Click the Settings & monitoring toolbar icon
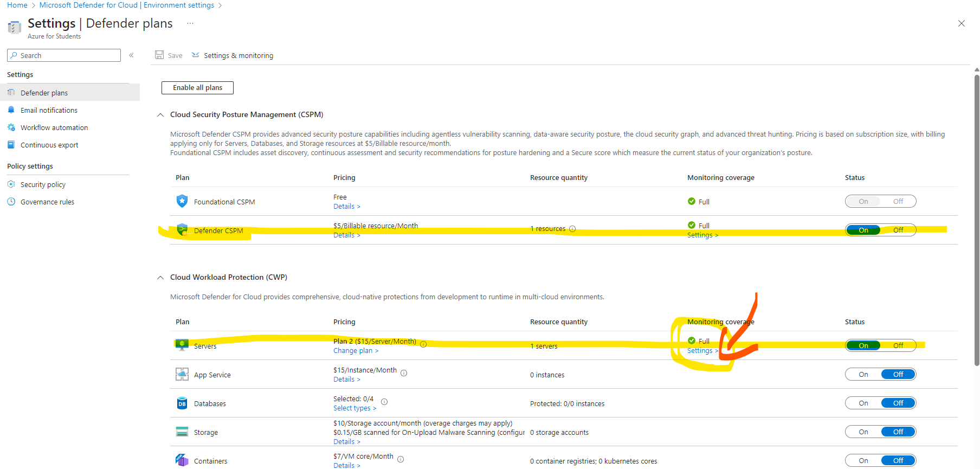 click(x=196, y=55)
